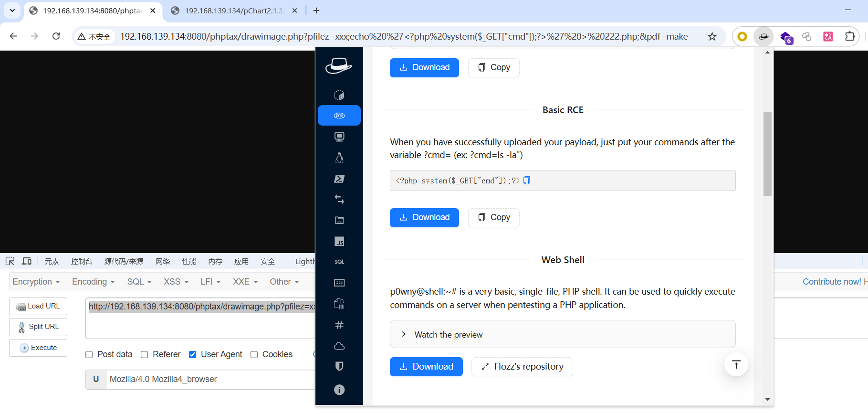
Task: Enable the Post data checkbox
Action: [89, 354]
